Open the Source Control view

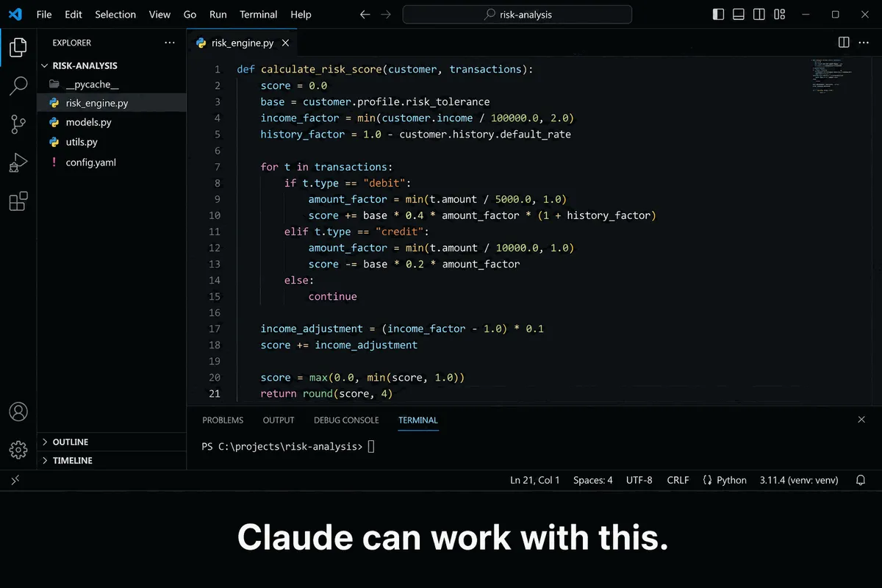pyautogui.click(x=18, y=124)
